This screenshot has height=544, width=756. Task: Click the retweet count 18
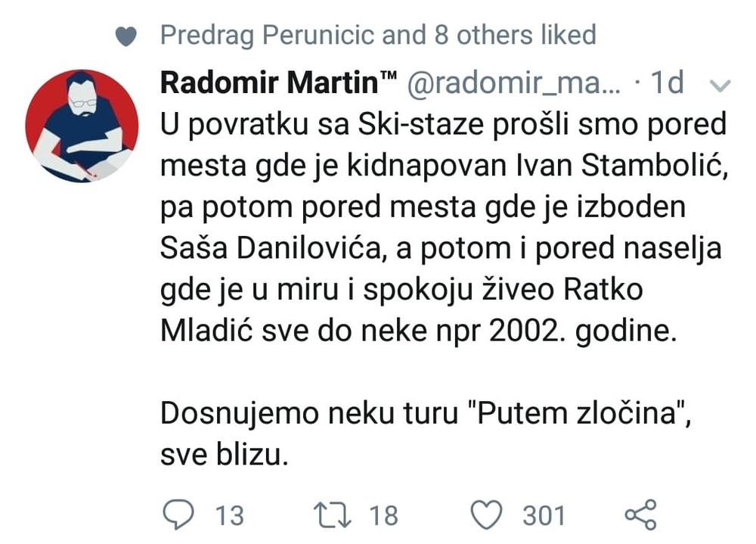click(x=383, y=516)
